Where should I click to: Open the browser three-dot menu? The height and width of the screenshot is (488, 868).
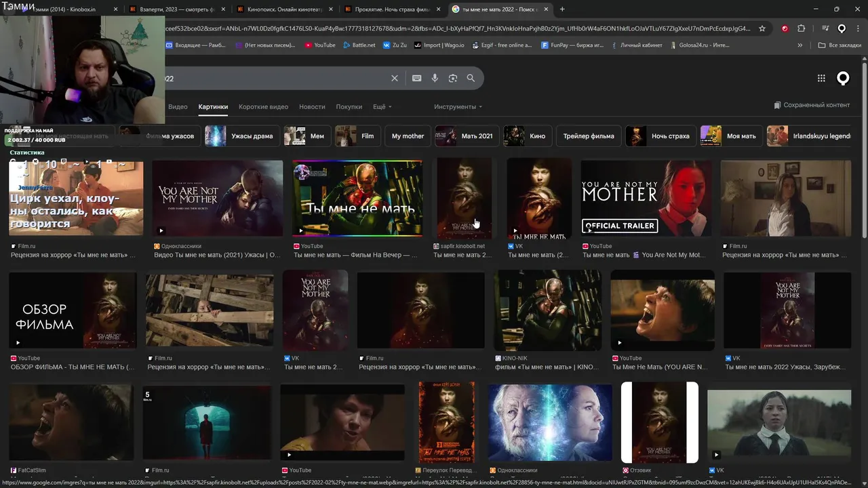(x=857, y=28)
